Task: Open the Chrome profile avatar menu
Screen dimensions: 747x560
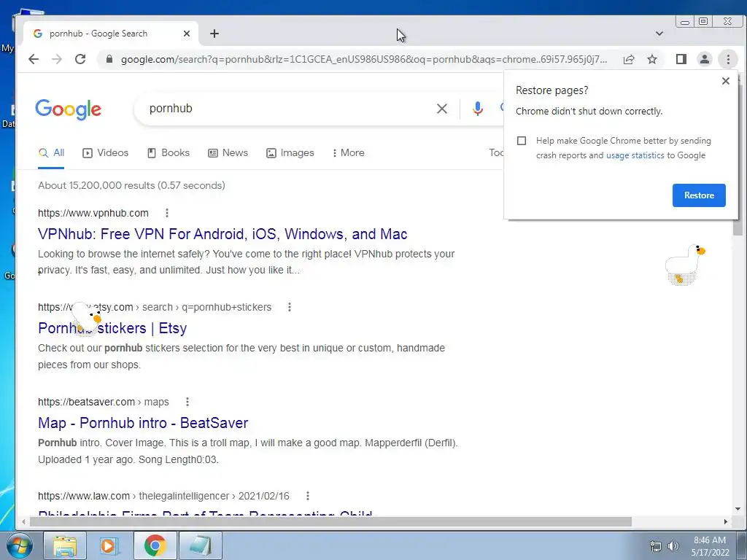Action: (x=704, y=59)
